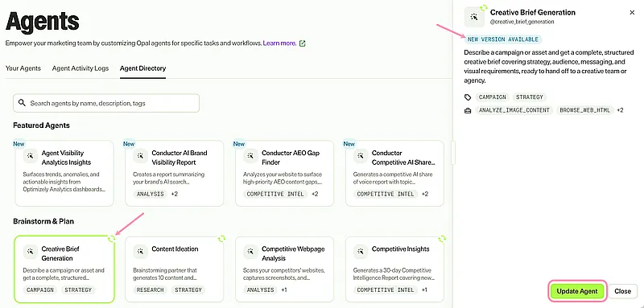Click COMPETITIVE INTEL tag on Conductor AEO Gap Finder

click(275, 194)
